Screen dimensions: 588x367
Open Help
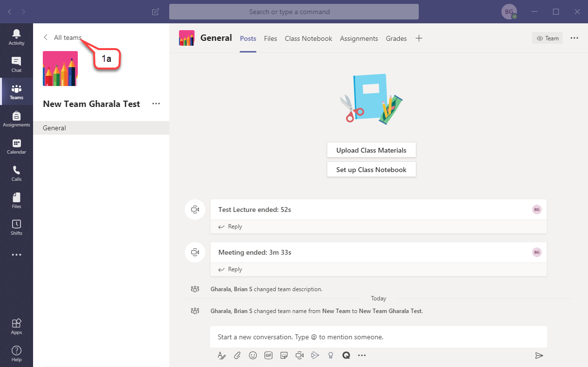tap(17, 353)
